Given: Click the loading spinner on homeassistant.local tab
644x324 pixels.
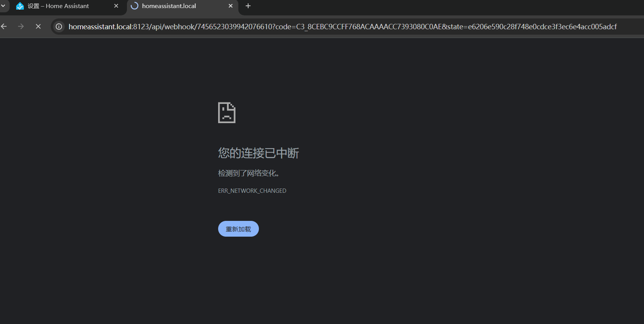Looking at the screenshot, I should (134, 6).
